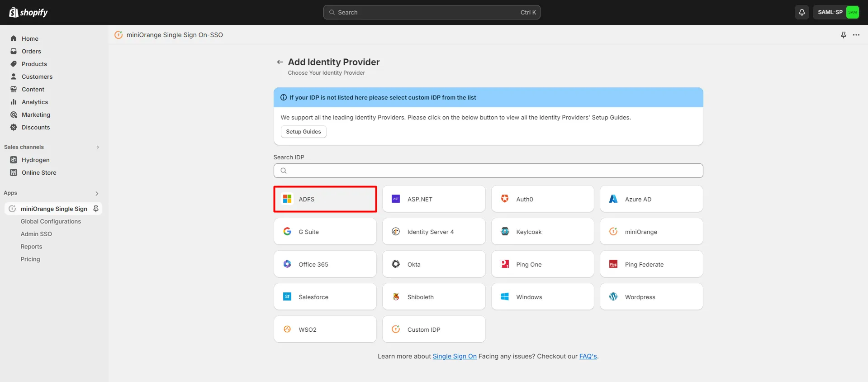Go back with the arrow icon

click(x=280, y=62)
